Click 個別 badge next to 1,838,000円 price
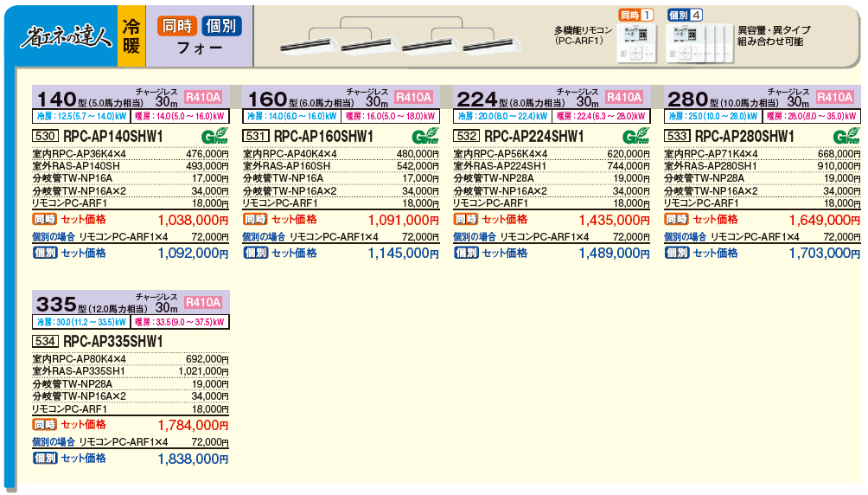868x495 pixels. tap(45, 458)
